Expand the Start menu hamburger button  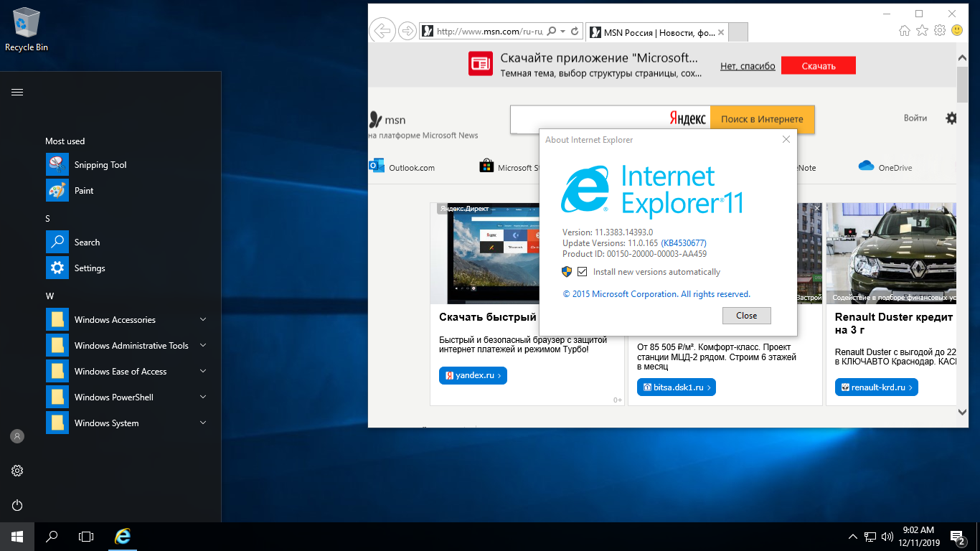point(17,92)
